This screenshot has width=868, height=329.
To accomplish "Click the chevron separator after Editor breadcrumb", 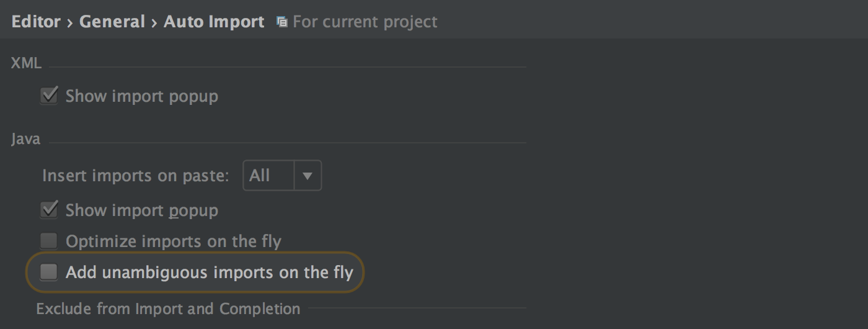I will click(70, 22).
